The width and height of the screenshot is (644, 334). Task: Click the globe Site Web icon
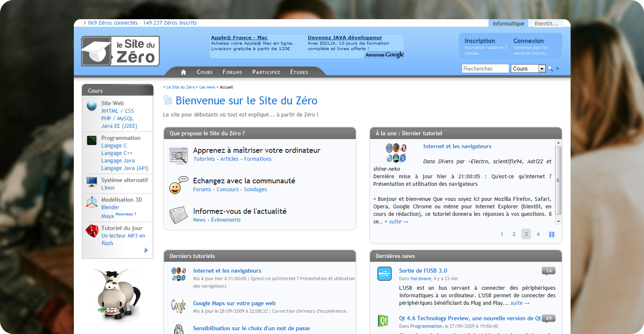[x=92, y=106]
